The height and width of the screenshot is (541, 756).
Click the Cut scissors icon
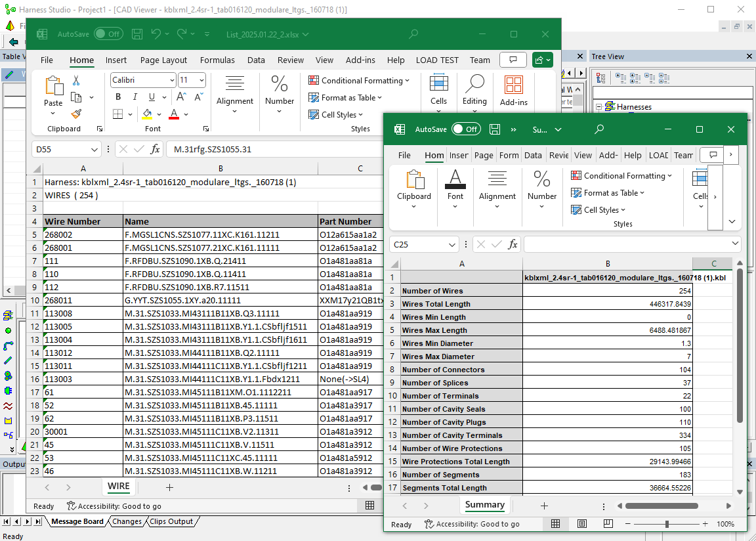(x=76, y=80)
